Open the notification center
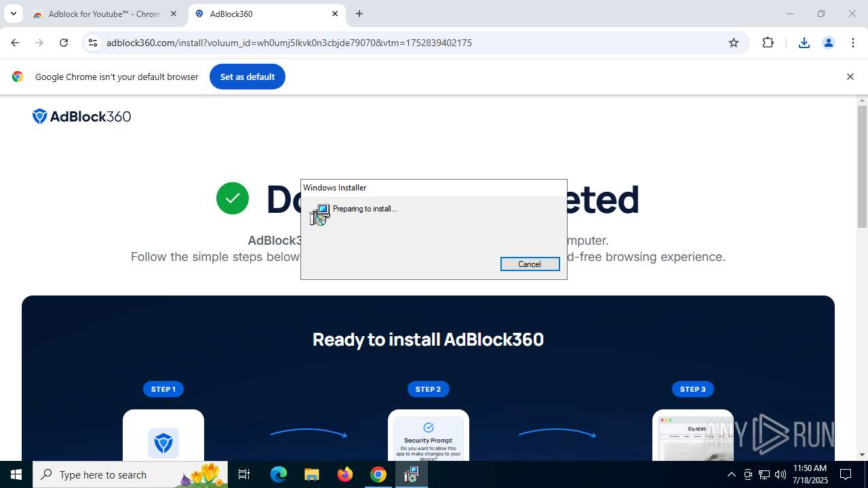Screen dimensions: 868x488 (x=846, y=474)
